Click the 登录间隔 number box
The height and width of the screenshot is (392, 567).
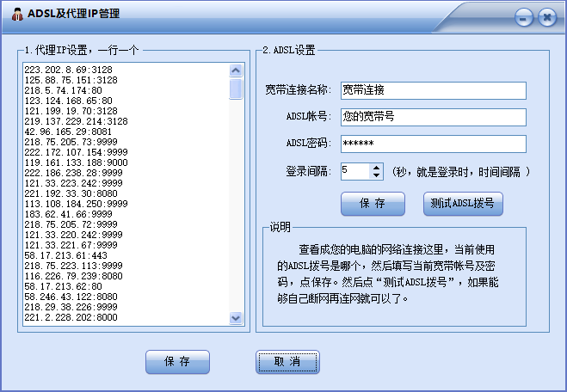click(355, 171)
